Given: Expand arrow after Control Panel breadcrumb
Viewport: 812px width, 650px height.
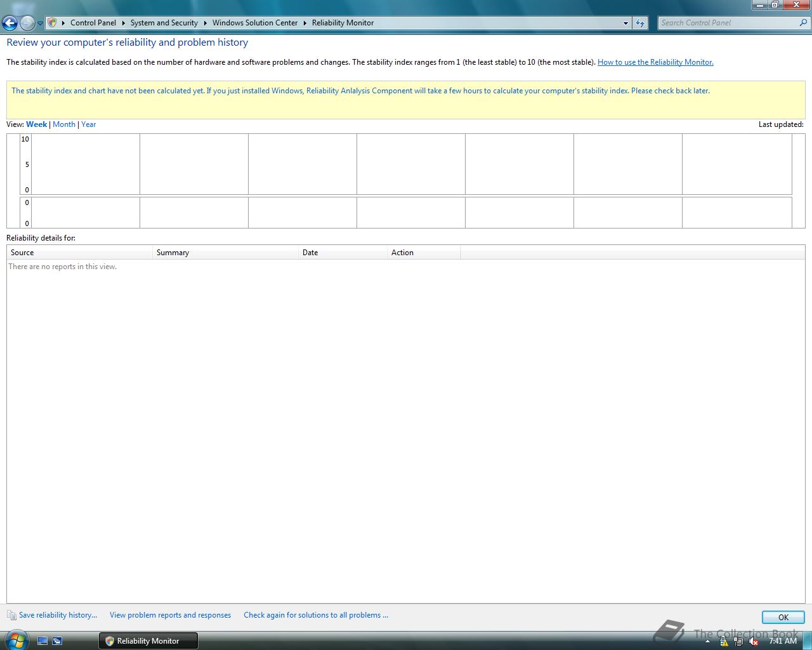Looking at the screenshot, I should [x=124, y=23].
